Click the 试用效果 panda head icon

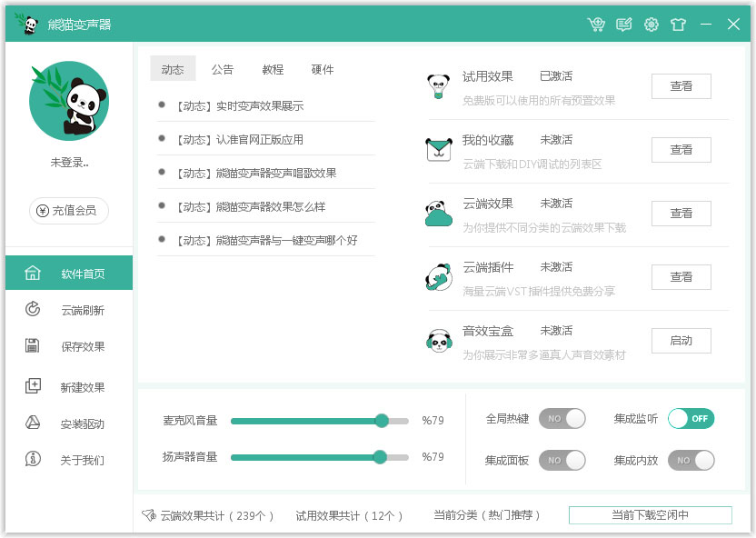click(439, 85)
